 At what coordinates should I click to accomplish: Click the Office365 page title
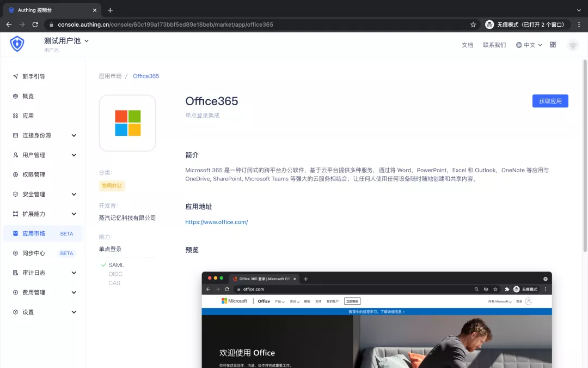tap(211, 101)
